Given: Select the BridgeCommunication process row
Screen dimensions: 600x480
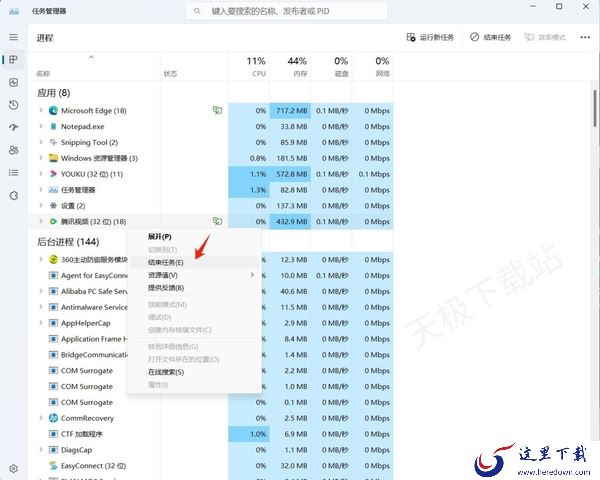Looking at the screenshot, I should tap(211, 355).
